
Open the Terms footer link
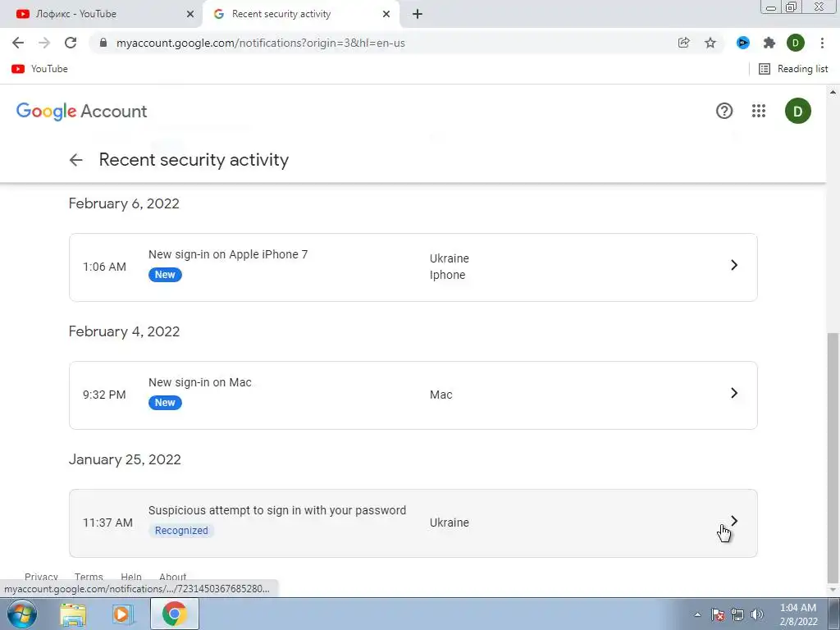click(x=89, y=577)
